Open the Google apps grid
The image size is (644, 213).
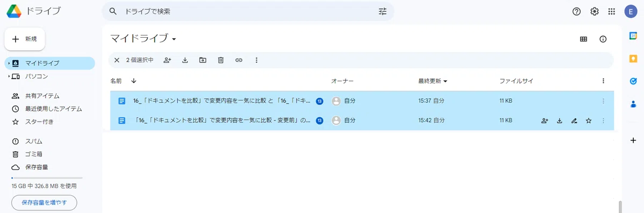coord(612,11)
